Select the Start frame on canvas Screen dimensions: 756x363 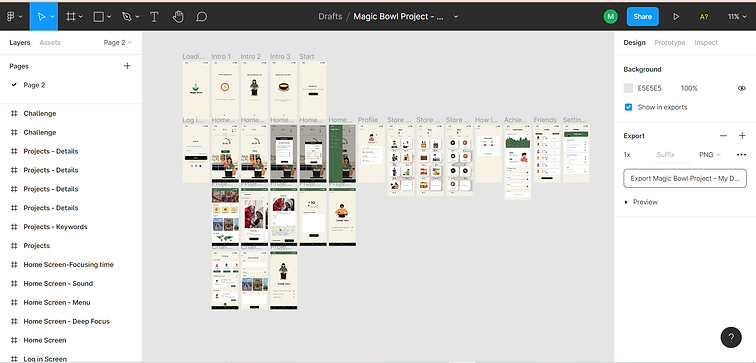point(313,90)
